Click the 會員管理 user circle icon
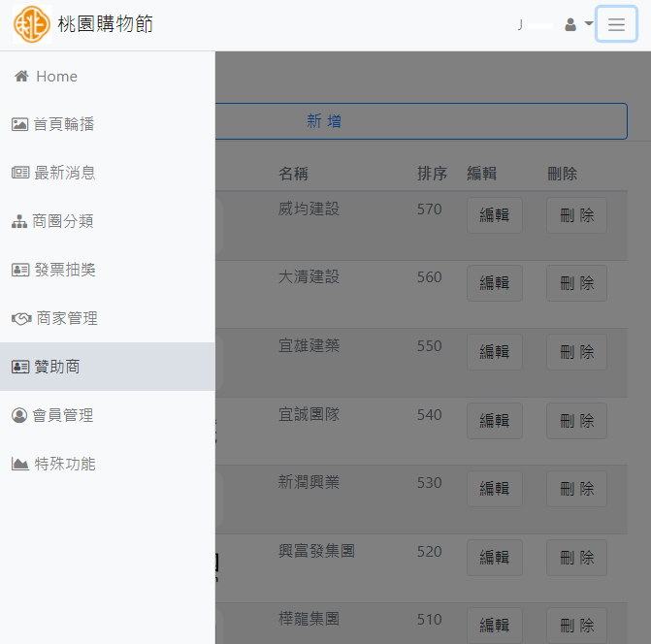Image resolution: width=651 pixels, height=644 pixels. (x=19, y=415)
